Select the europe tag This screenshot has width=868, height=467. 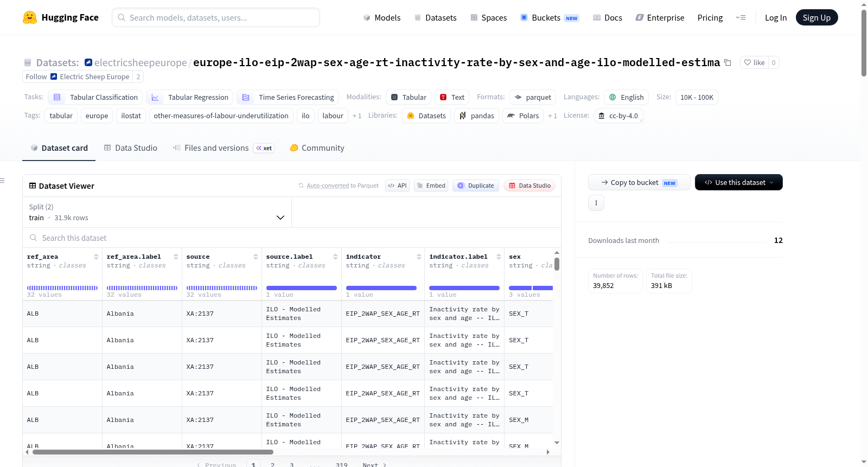[97, 116]
